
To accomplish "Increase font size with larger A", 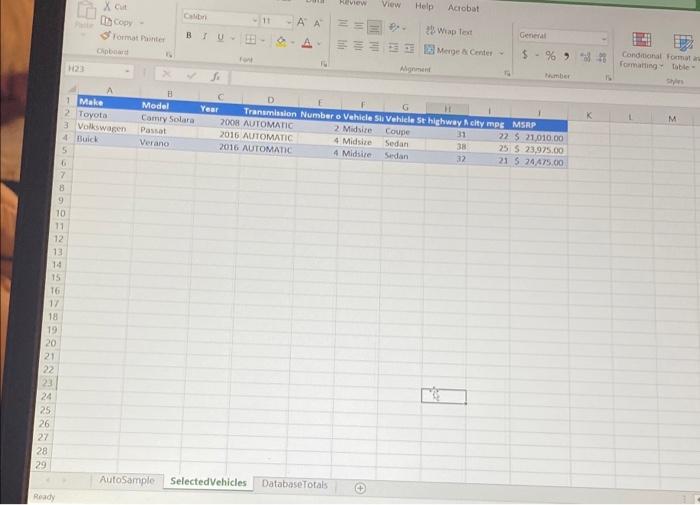I will coord(302,21).
